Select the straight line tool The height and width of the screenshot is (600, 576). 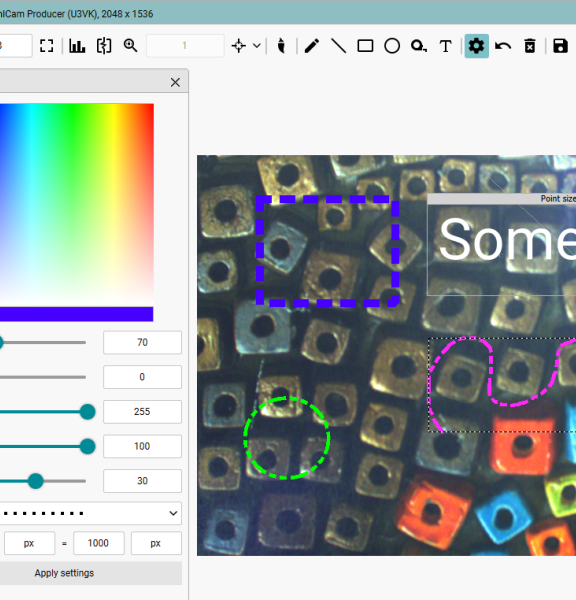[x=338, y=46]
